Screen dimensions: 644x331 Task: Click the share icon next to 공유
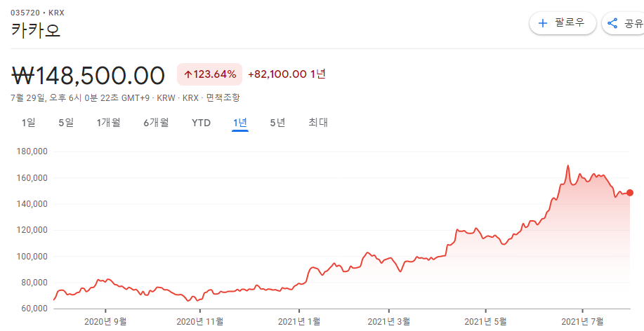tap(612, 23)
